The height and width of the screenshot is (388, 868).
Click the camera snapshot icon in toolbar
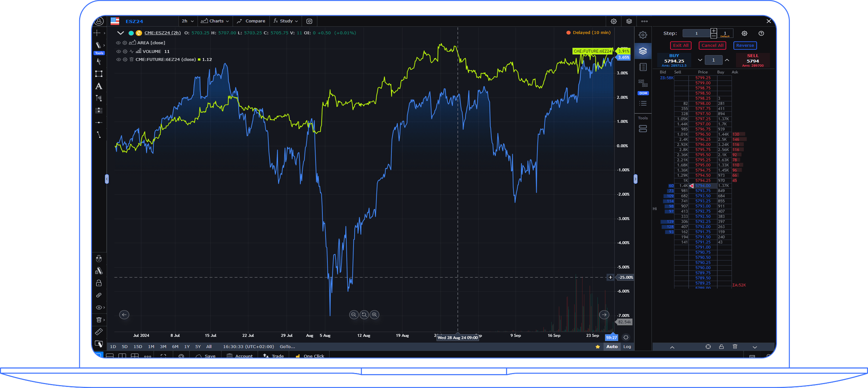[309, 21]
